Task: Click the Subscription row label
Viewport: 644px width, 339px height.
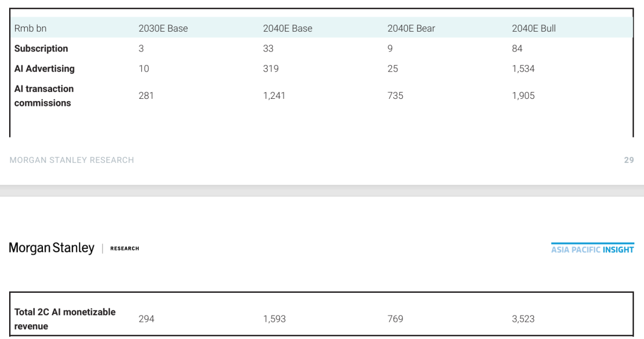Action: click(41, 48)
